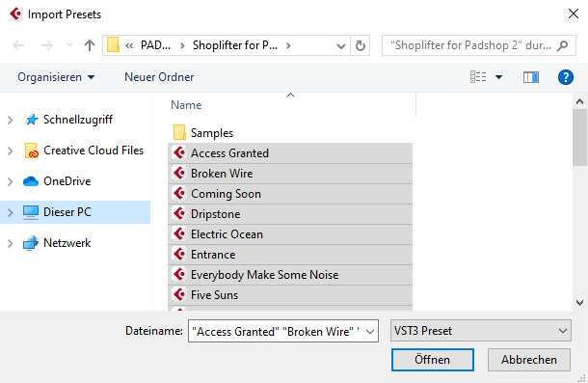Select Everybody Make Some Noise preset
Viewport: 588px width, 383px height.
pyautogui.click(x=290, y=275)
